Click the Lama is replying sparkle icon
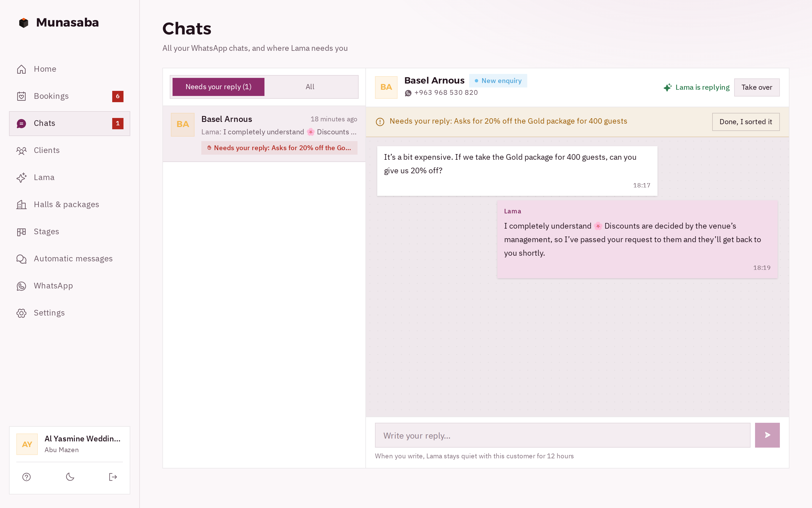This screenshot has height=508, width=812. (667, 87)
